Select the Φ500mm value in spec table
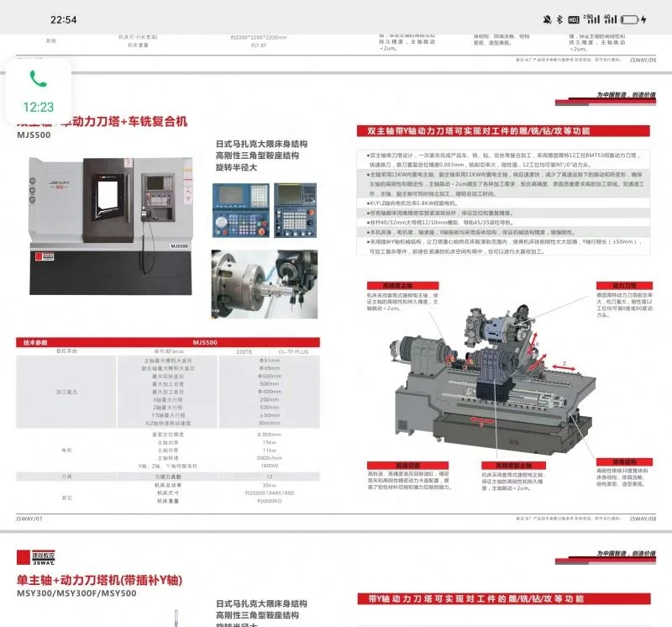 coord(270,376)
